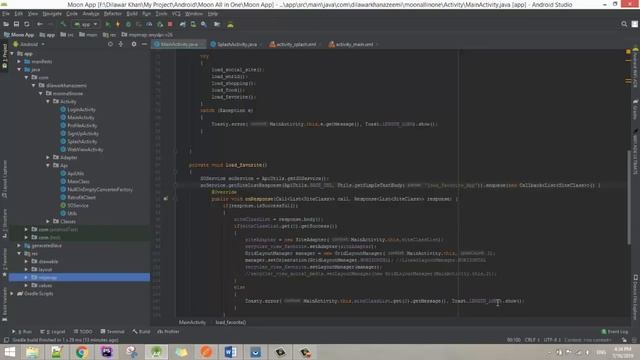Open the Run tool window button
The height and width of the screenshot is (360, 640).
tap(22, 332)
